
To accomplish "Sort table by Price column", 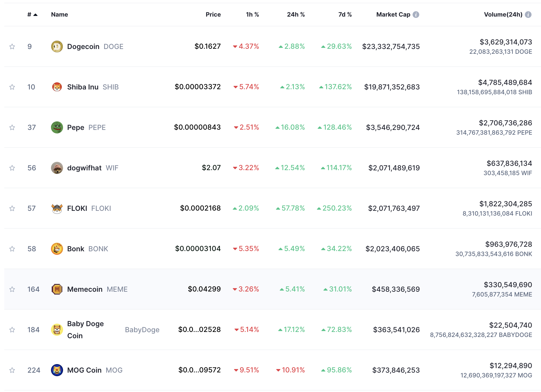I will click(213, 15).
